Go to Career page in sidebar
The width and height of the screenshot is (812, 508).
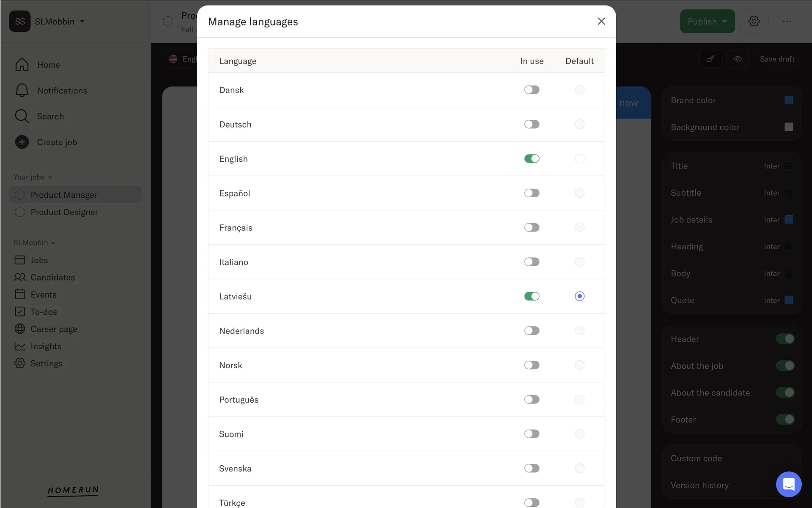(x=54, y=329)
